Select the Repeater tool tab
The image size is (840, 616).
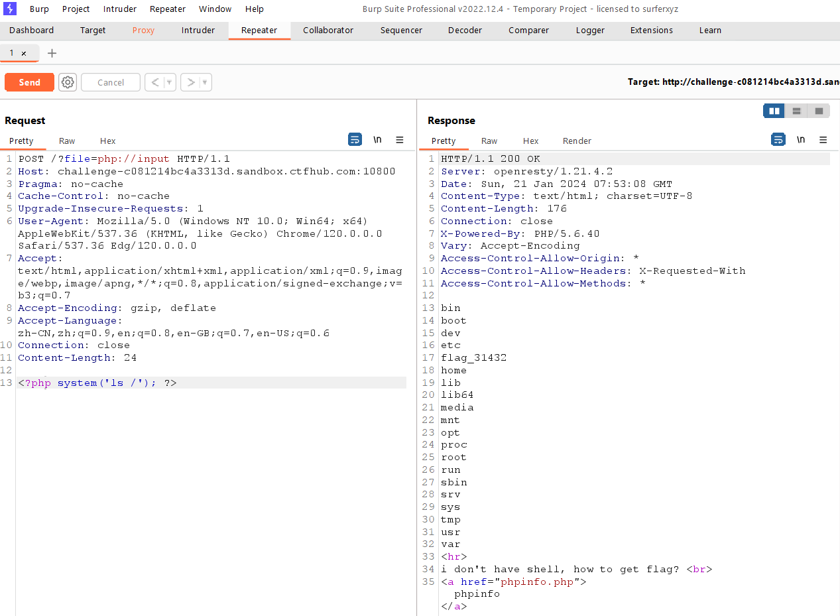[x=259, y=31]
